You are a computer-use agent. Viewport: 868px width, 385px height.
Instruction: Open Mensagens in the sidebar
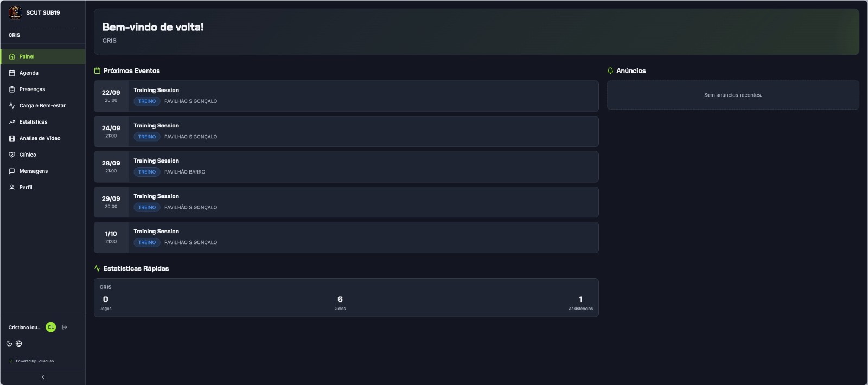tap(43, 171)
